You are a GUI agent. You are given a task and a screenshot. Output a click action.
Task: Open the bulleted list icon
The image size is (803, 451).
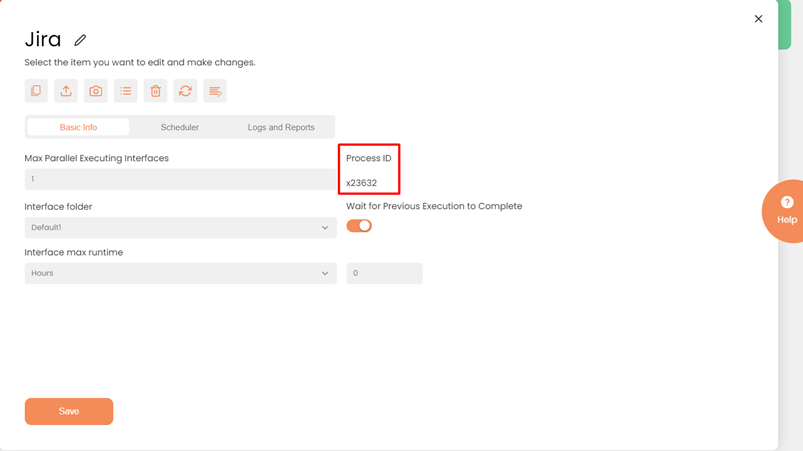[126, 91]
